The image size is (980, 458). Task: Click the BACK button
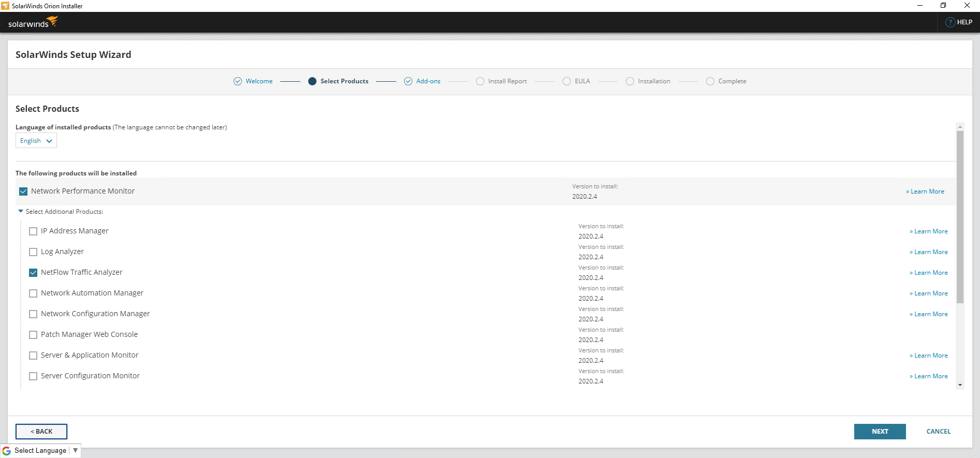click(x=41, y=432)
